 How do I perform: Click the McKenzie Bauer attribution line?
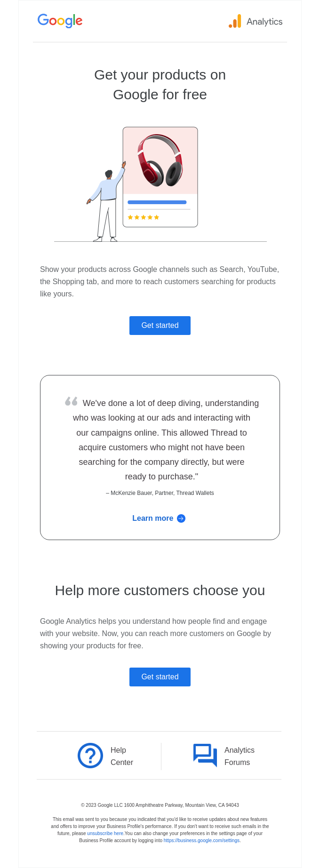pos(160,493)
